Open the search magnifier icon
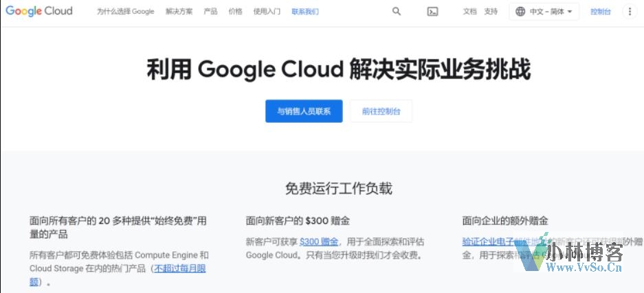 tap(397, 12)
